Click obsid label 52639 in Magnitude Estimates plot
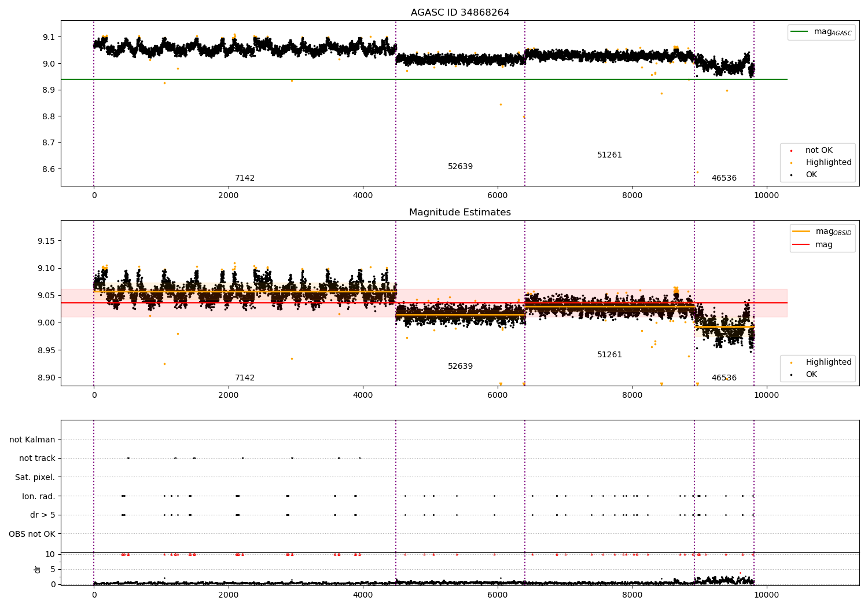Screen dimensions: 868x608 pyautogui.click(x=461, y=367)
